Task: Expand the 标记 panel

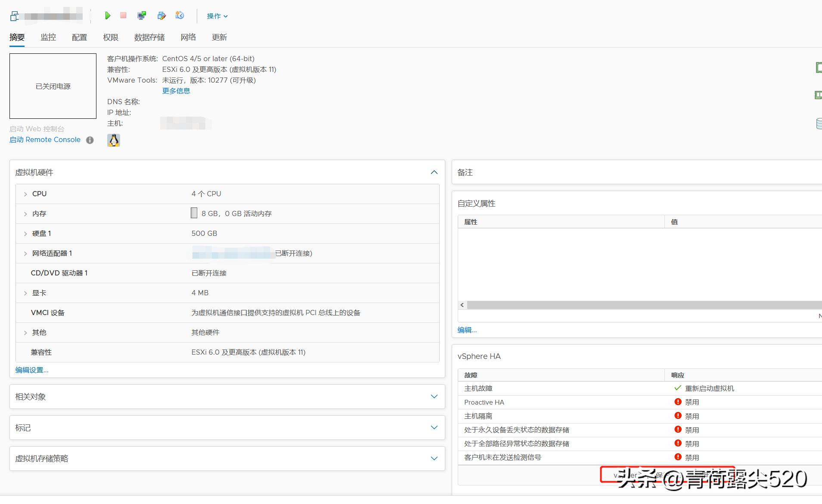Action: [x=434, y=427]
